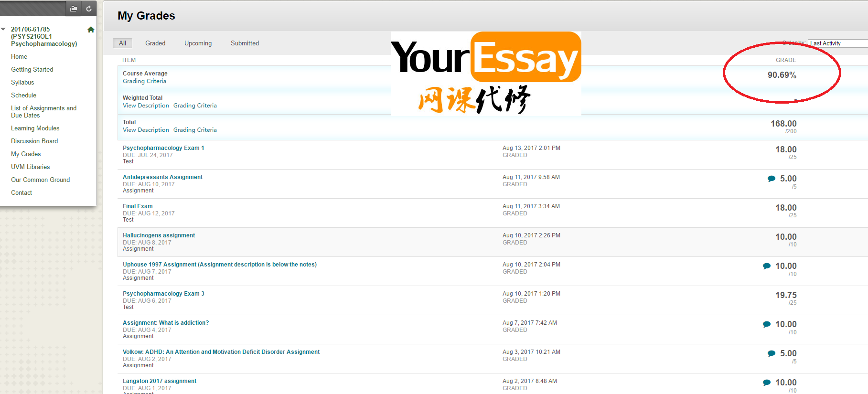Switch to the Submitted tab
This screenshot has width=868, height=394.
245,43
